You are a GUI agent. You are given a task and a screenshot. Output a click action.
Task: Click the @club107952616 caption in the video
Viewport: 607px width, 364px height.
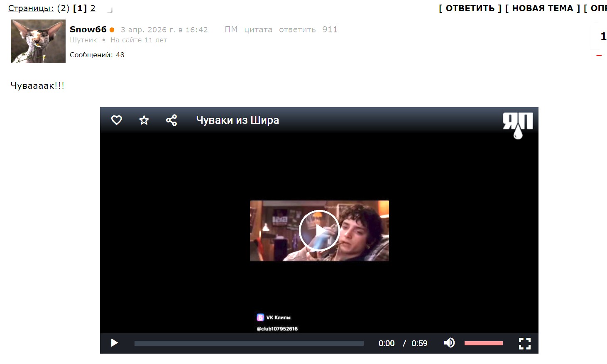pyautogui.click(x=277, y=329)
